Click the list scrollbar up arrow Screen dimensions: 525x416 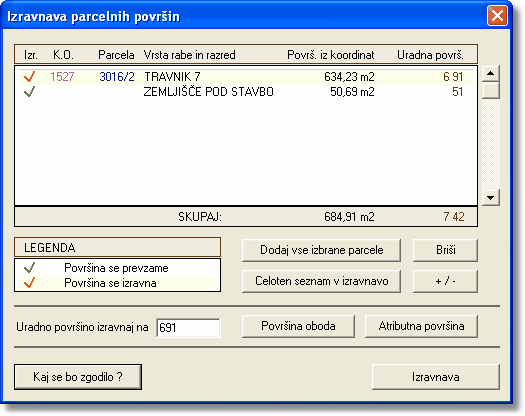click(491, 73)
